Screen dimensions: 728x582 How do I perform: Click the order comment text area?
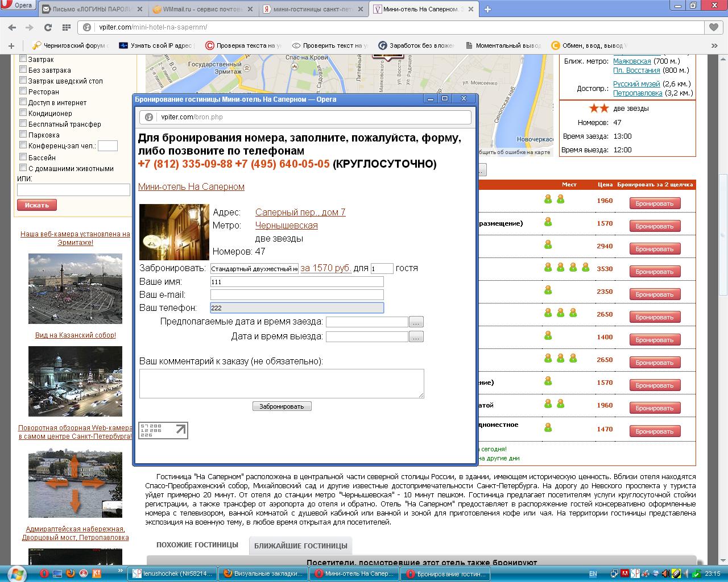point(282,383)
